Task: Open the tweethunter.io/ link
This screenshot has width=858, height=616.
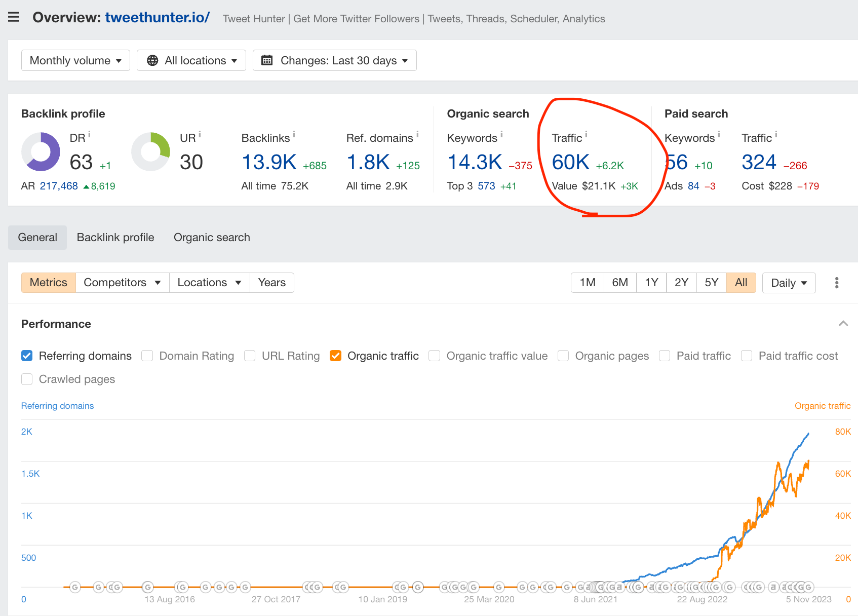Action: coord(158,17)
